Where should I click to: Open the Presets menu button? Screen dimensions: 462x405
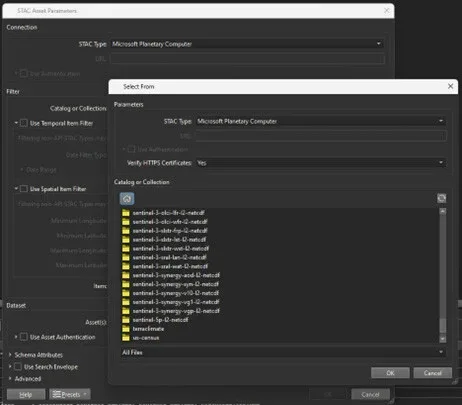pos(70,394)
